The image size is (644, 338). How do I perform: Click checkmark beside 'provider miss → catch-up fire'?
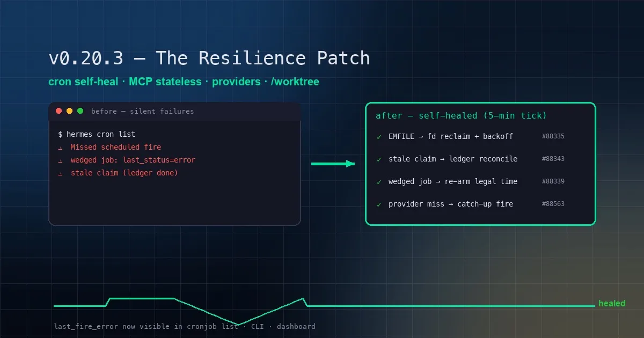[x=379, y=204]
